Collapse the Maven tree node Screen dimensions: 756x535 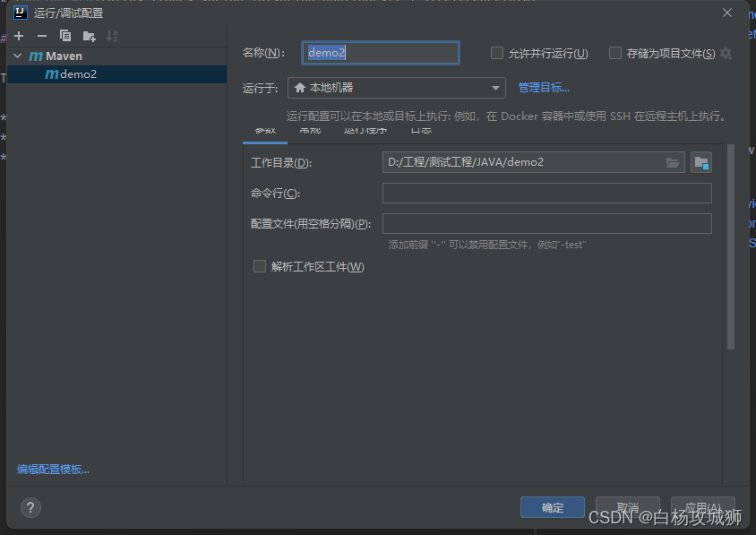coord(16,55)
